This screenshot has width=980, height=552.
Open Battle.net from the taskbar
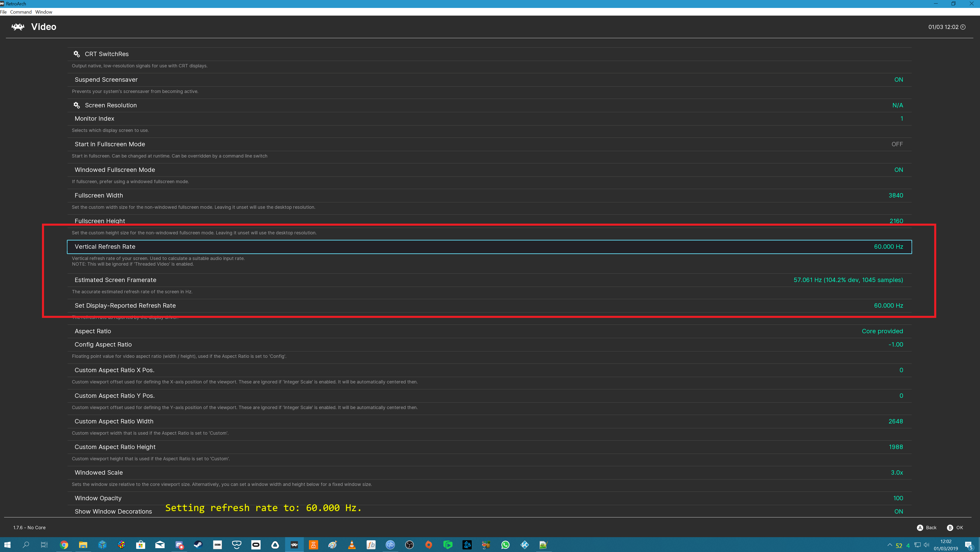pos(467,545)
